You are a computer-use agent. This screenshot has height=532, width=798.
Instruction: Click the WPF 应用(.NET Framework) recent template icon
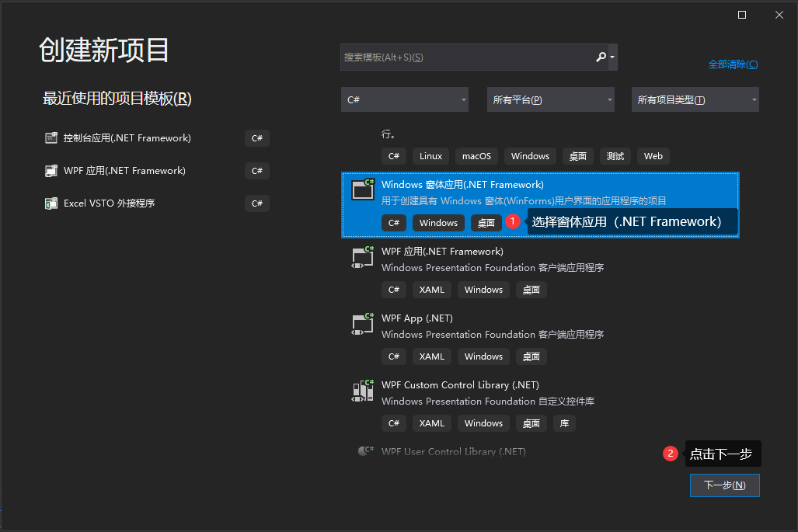(51, 170)
